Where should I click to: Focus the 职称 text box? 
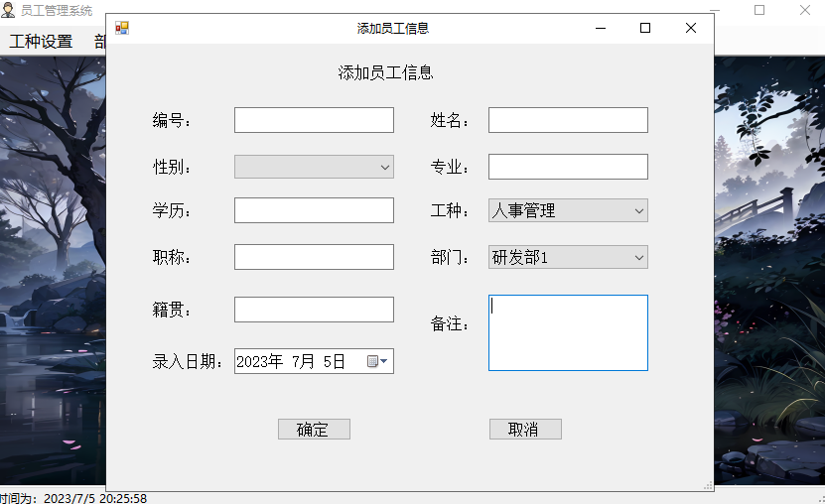pos(314,257)
